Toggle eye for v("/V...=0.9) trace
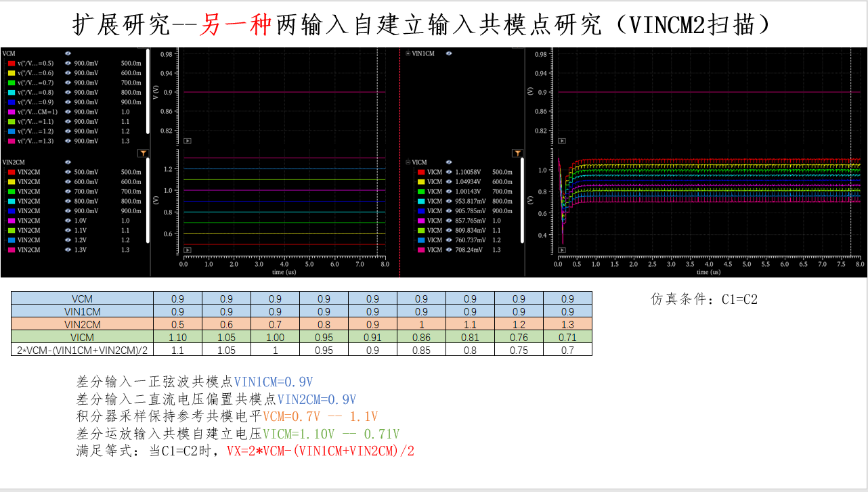The width and height of the screenshot is (868, 492). [68, 102]
